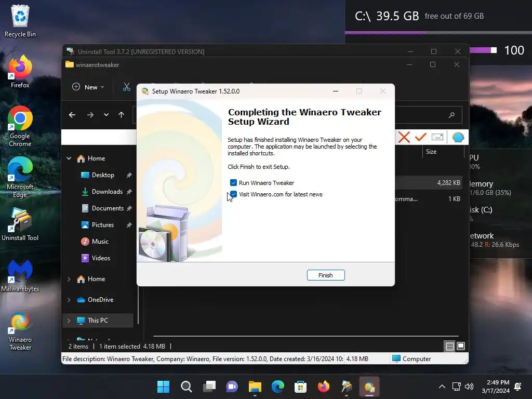This screenshot has width=532, height=399.
Task: Open Chat app on taskbar
Action: click(x=232, y=387)
